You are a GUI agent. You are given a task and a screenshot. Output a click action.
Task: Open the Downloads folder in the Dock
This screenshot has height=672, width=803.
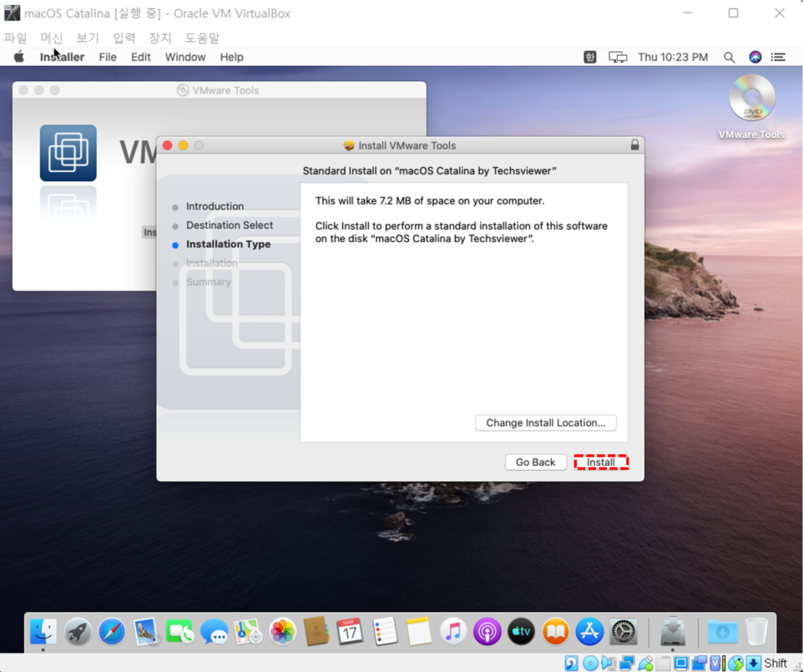pyautogui.click(x=722, y=631)
